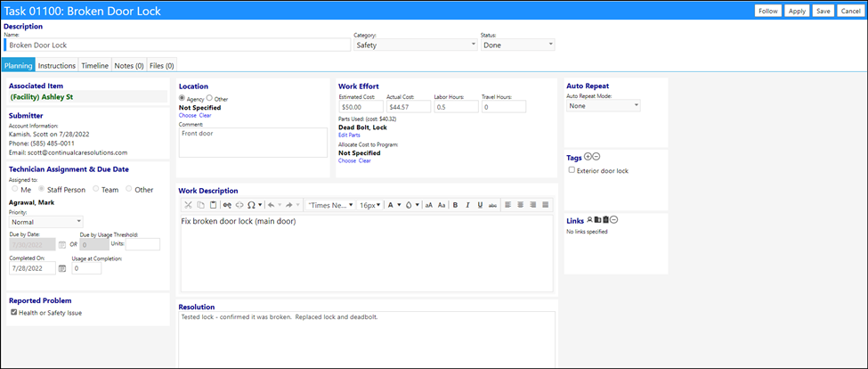Add a tag with the plus icon
Image resolution: width=868 pixels, height=369 pixels.
click(x=588, y=157)
